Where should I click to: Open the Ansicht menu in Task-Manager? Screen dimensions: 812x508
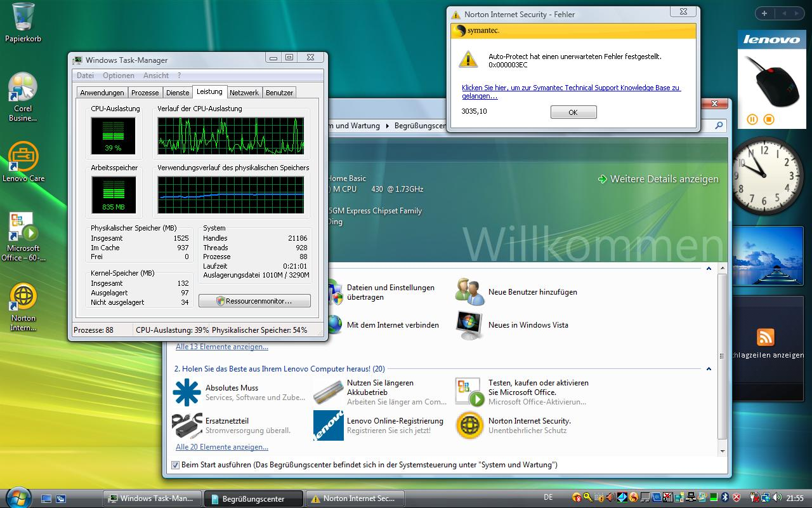click(x=156, y=76)
